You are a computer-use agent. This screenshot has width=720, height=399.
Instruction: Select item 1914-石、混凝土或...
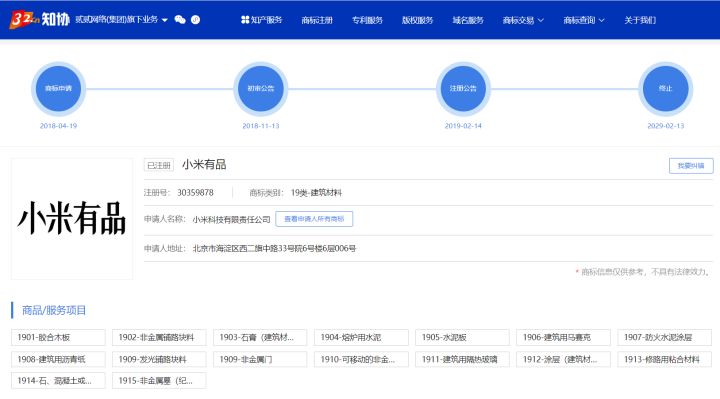click(58, 381)
